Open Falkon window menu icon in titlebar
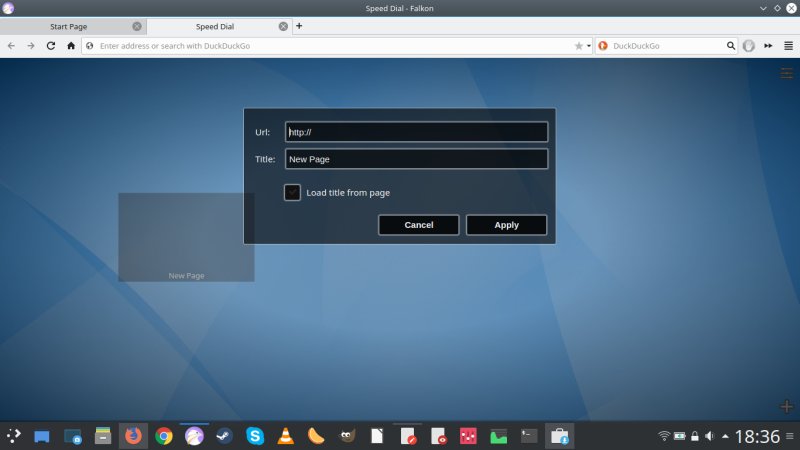Image resolution: width=800 pixels, height=450 pixels. [x=8, y=8]
